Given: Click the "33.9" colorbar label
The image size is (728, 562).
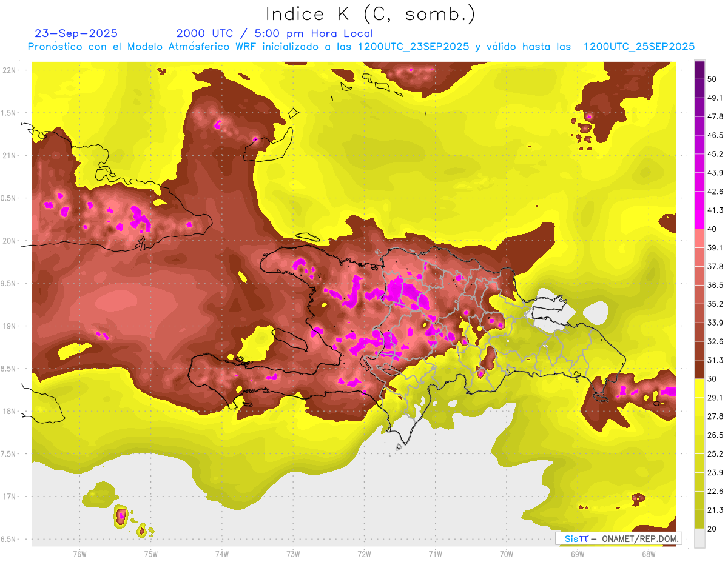Looking at the screenshot, I should pyautogui.click(x=715, y=323).
